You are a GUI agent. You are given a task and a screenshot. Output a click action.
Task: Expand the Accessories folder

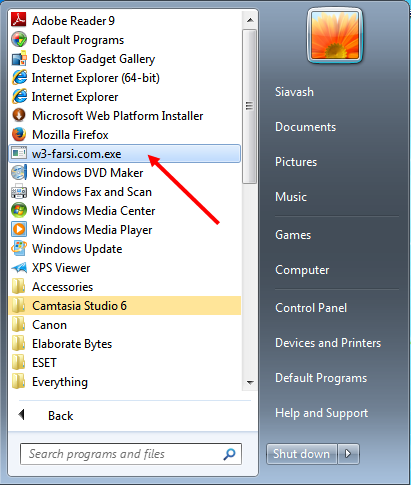click(x=125, y=287)
